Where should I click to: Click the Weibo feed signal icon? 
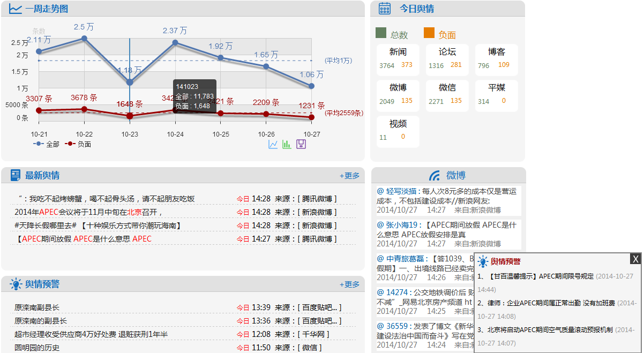click(435, 176)
